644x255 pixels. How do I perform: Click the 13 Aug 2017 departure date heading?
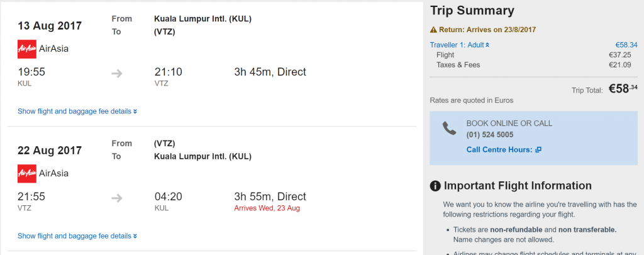[x=50, y=25]
